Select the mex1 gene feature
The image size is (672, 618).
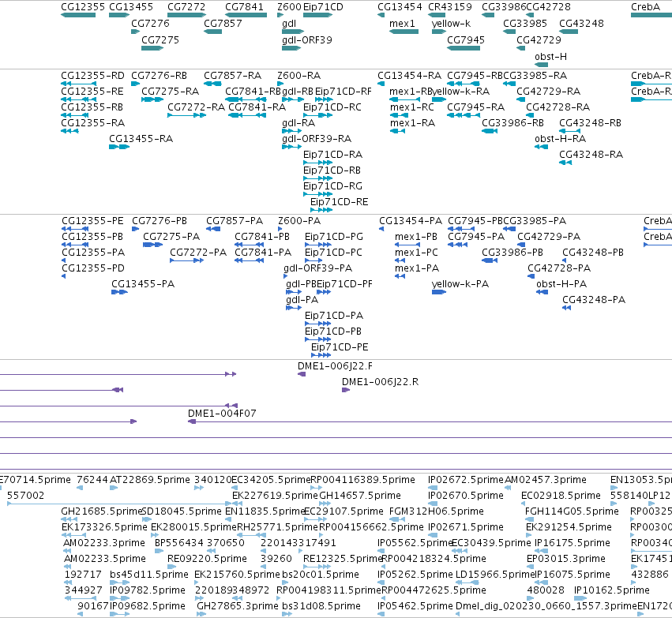(404, 32)
